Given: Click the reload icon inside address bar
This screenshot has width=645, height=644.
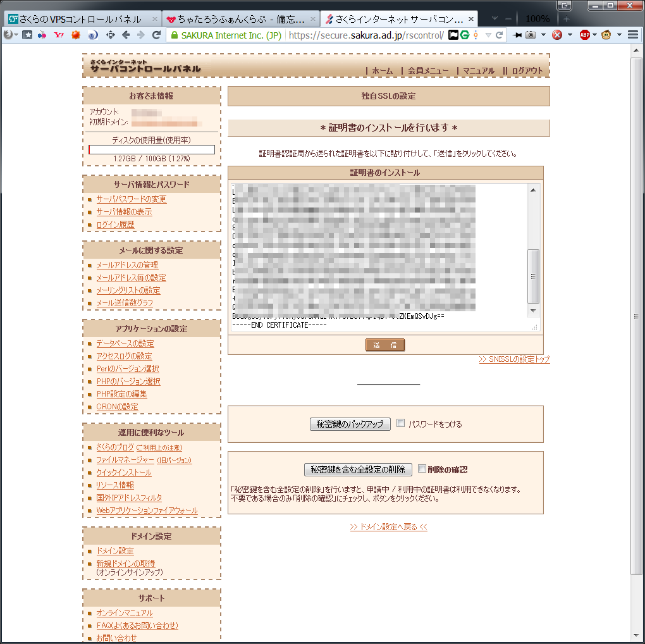Looking at the screenshot, I should [x=500, y=35].
